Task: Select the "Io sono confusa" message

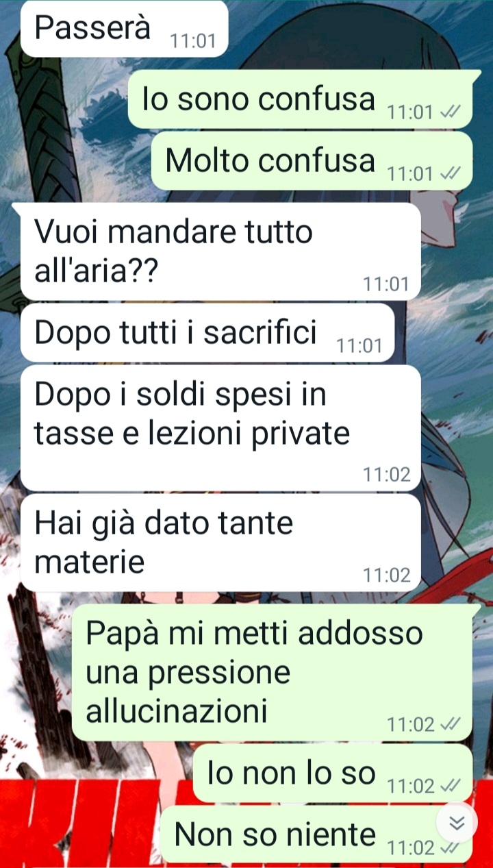Action: (300, 99)
